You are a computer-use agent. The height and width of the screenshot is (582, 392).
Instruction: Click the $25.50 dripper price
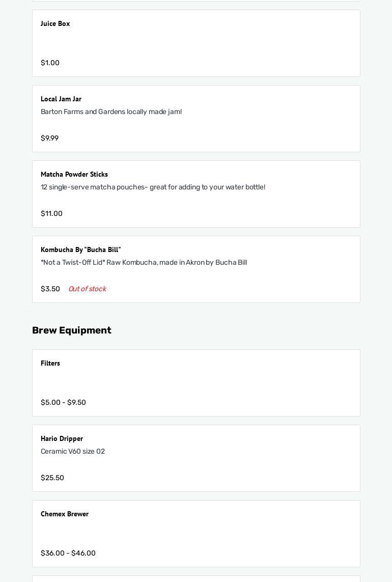pos(52,478)
